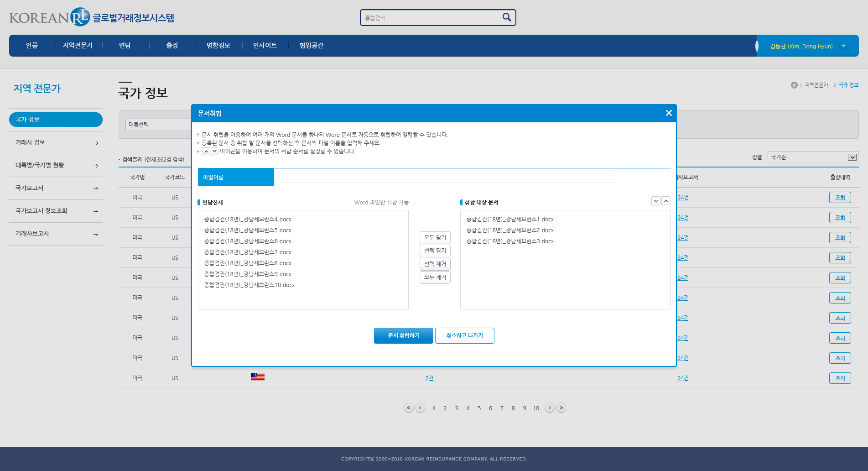Go to the next results page
Screen dimensions: 868x471
550,408
